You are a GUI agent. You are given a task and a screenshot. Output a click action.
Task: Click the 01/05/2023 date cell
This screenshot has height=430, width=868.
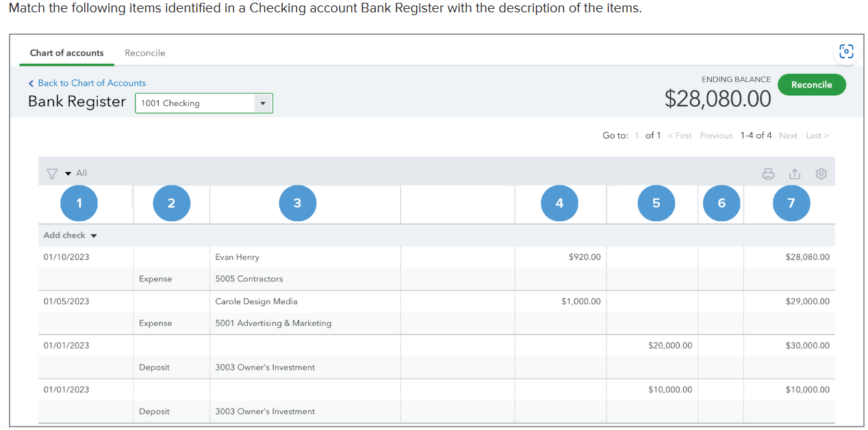(x=66, y=302)
